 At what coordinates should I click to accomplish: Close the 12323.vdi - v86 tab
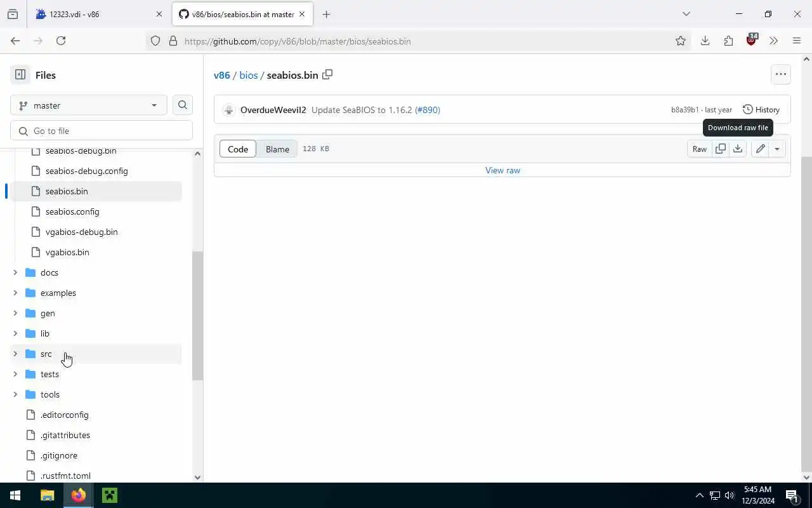click(159, 14)
